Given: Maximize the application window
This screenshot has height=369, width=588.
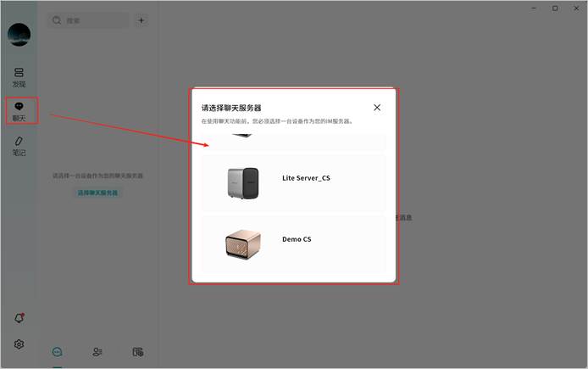Looking at the screenshot, I should [x=555, y=8].
